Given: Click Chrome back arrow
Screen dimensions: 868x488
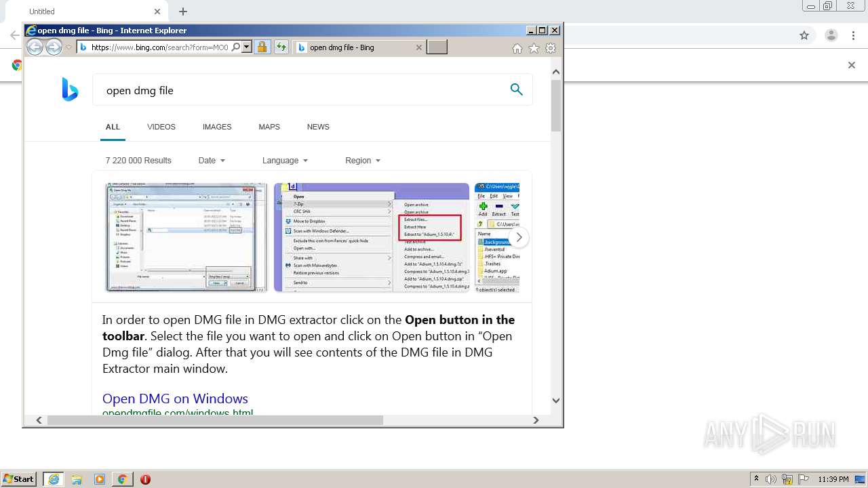Looking at the screenshot, I should [14, 35].
